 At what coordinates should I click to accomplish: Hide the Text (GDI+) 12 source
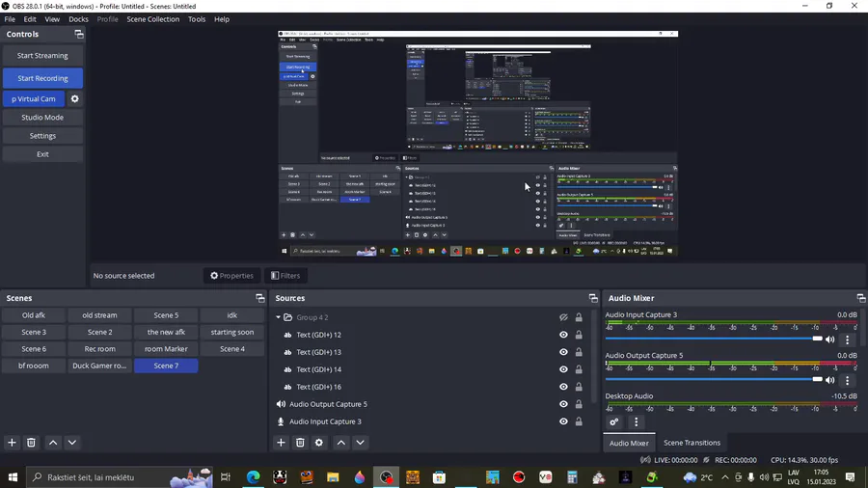click(563, 335)
